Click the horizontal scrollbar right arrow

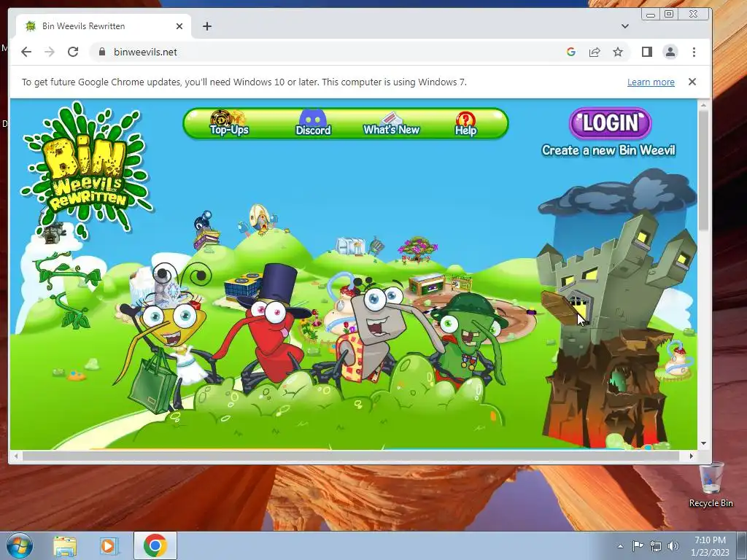pyautogui.click(x=692, y=456)
